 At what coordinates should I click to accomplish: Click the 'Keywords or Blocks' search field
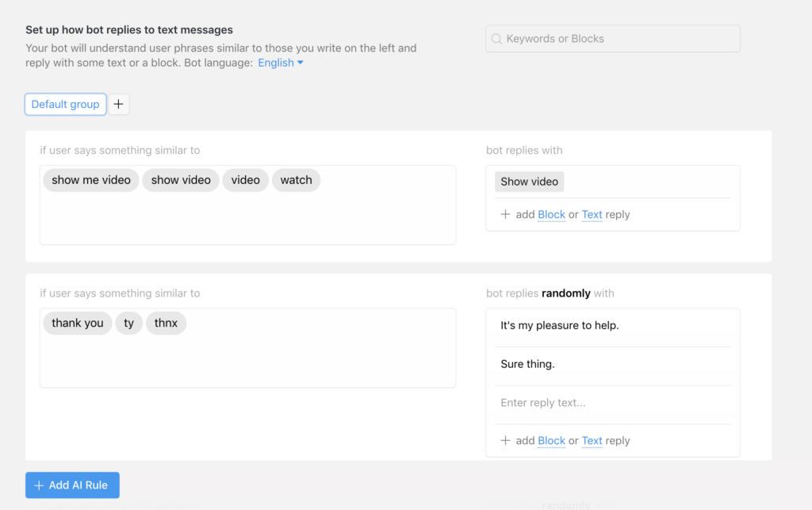[612, 38]
